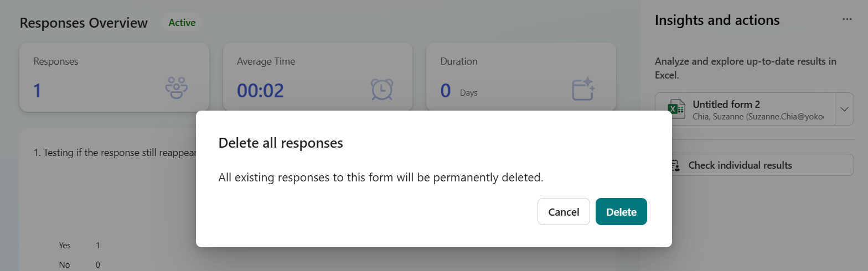Select the No answer row in the chart
This screenshot has height=271, width=868.
pyautogui.click(x=65, y=265)
